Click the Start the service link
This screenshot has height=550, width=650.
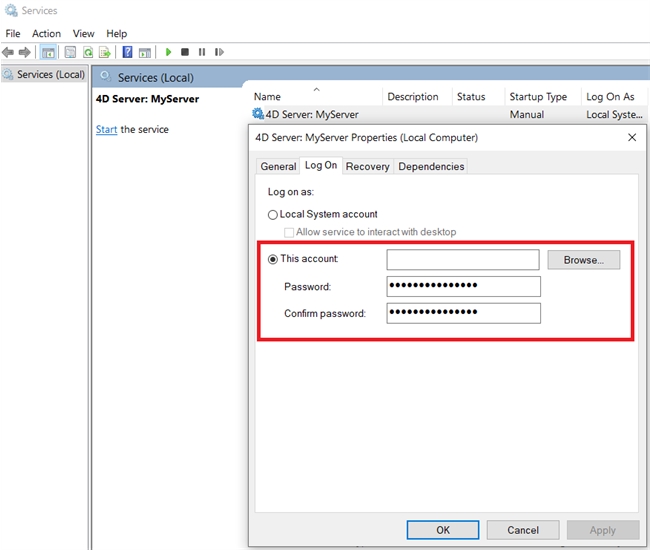(106, 130)
